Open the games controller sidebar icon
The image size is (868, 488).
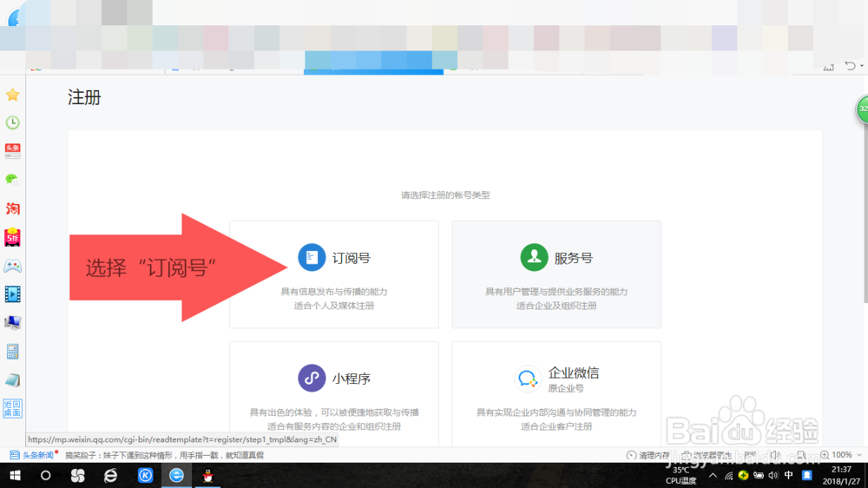(12, 266)
